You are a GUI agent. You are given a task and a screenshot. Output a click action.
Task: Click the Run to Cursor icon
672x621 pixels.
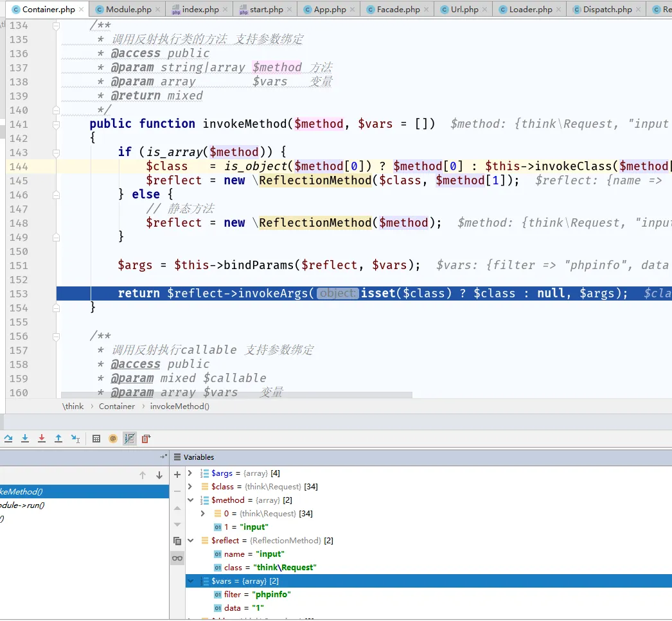tap(75, 439)
